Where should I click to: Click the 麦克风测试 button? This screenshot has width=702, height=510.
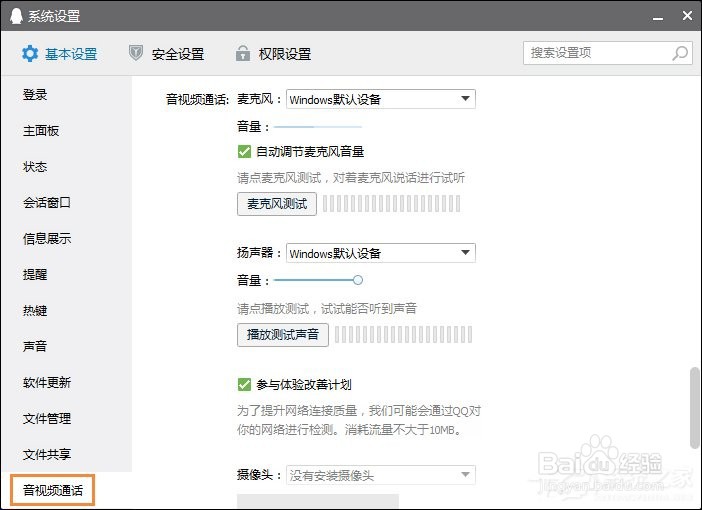[277, 204]
